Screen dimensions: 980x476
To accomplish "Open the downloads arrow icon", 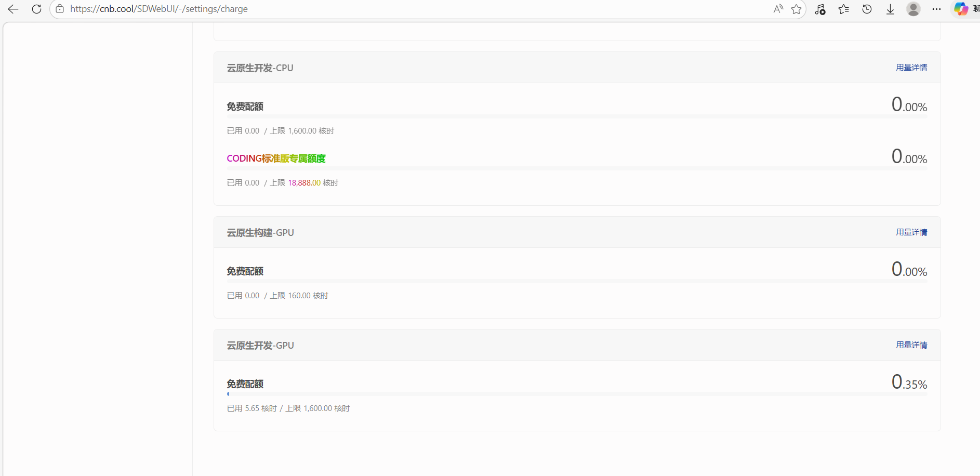I will tap(890, 9).
